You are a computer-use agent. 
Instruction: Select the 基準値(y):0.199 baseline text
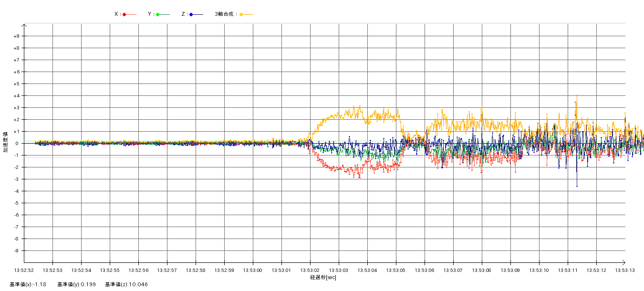(76, 285)
